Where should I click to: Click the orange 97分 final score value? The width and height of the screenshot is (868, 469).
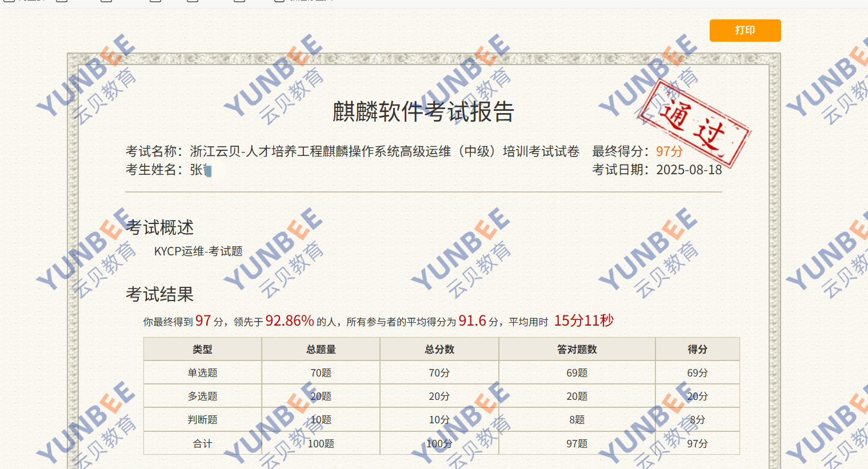(x=669, y=151)
